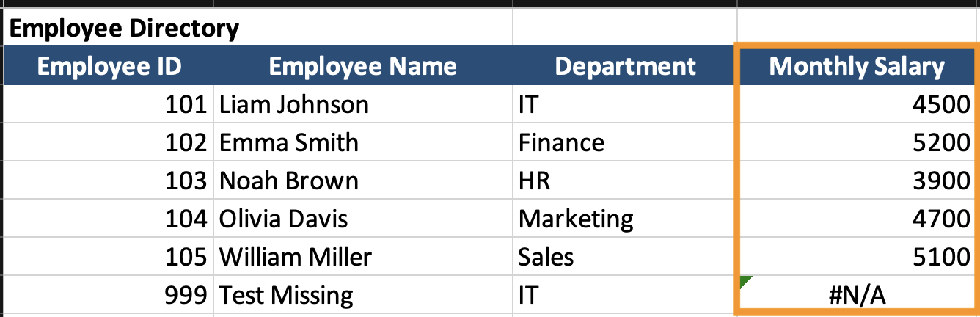This screenshot has height=317, width=980.
Task: Select the Employee Name header cell
Action: (362, 67)
